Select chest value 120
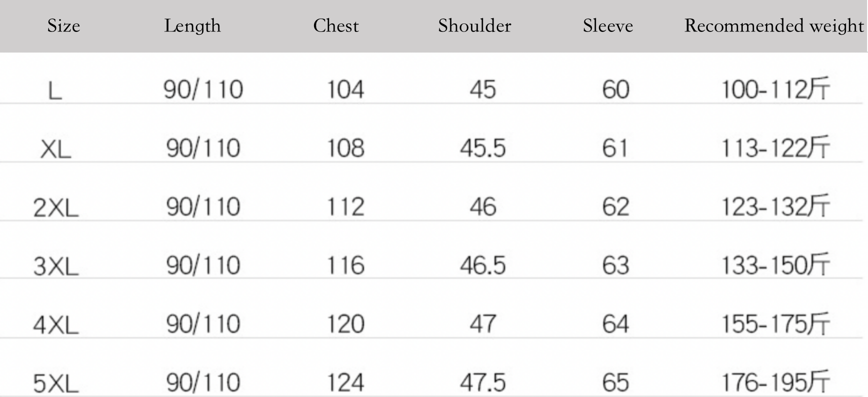 click(345, 324)
